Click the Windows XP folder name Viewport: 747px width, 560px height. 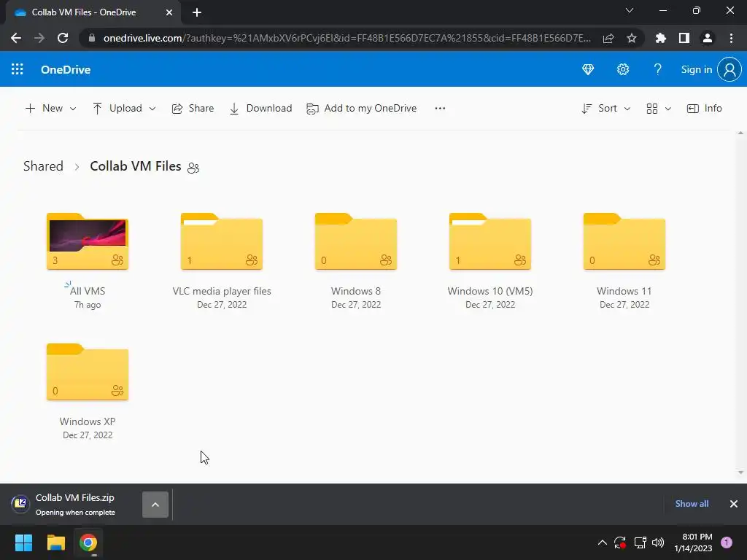pyautogui.click(x=88, y=421)
